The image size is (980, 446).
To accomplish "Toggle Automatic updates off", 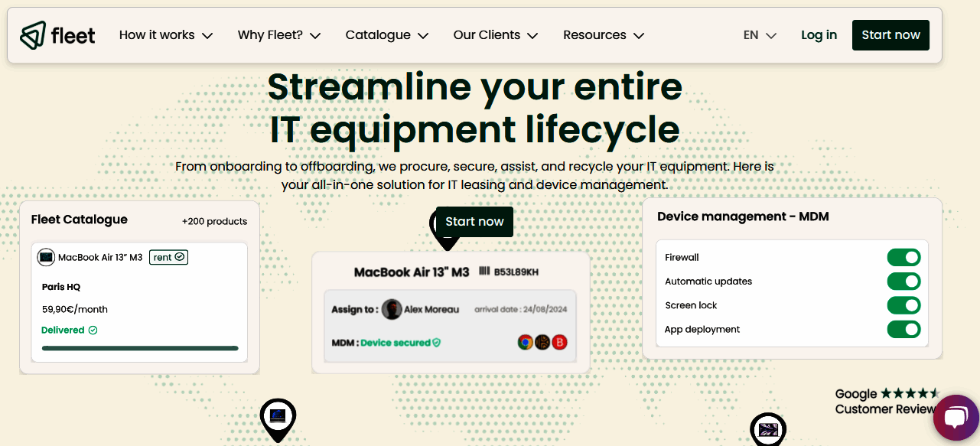I will [903, 281].
